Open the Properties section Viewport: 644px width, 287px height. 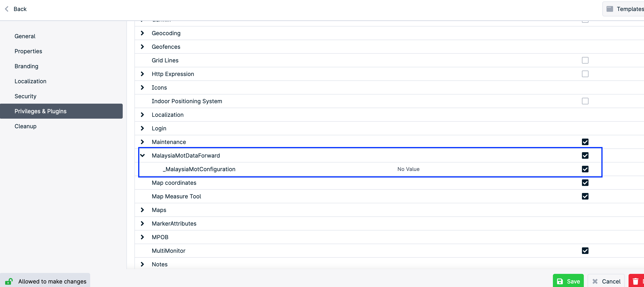pos(61,51)
